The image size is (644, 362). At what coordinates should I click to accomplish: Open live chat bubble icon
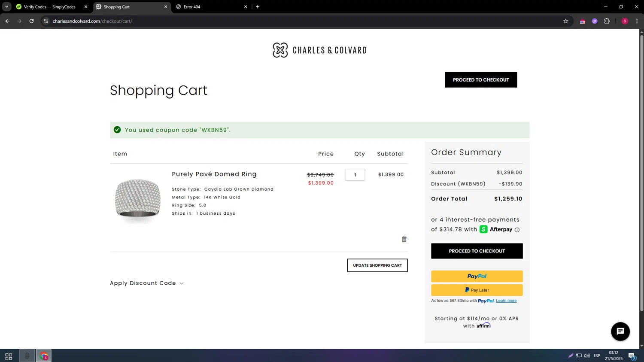[620, 332]
